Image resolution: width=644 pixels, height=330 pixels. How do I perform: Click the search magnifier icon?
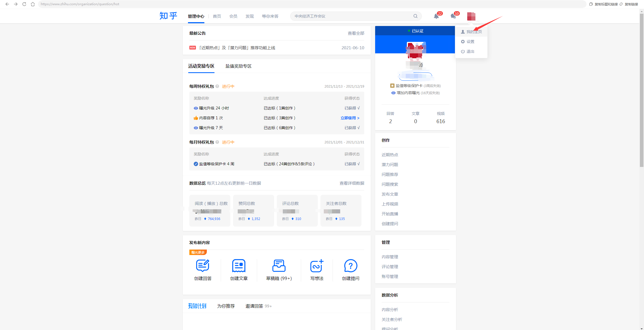415,16
